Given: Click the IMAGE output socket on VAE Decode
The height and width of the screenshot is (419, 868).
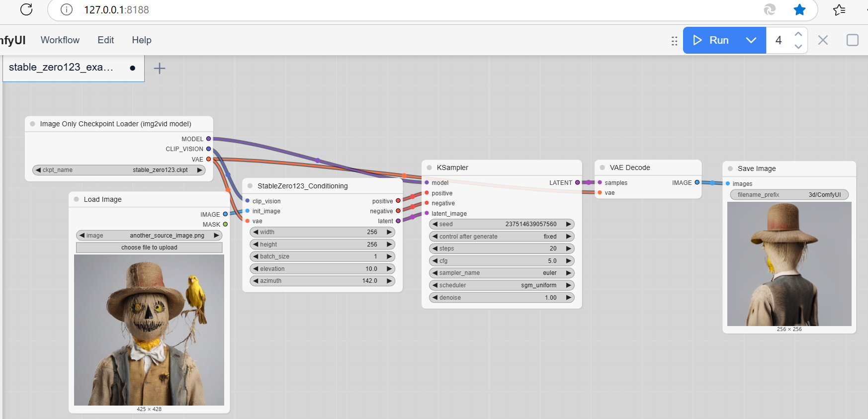Looking at the screenshot, I should pyautogui.click(x=697, y=182).
